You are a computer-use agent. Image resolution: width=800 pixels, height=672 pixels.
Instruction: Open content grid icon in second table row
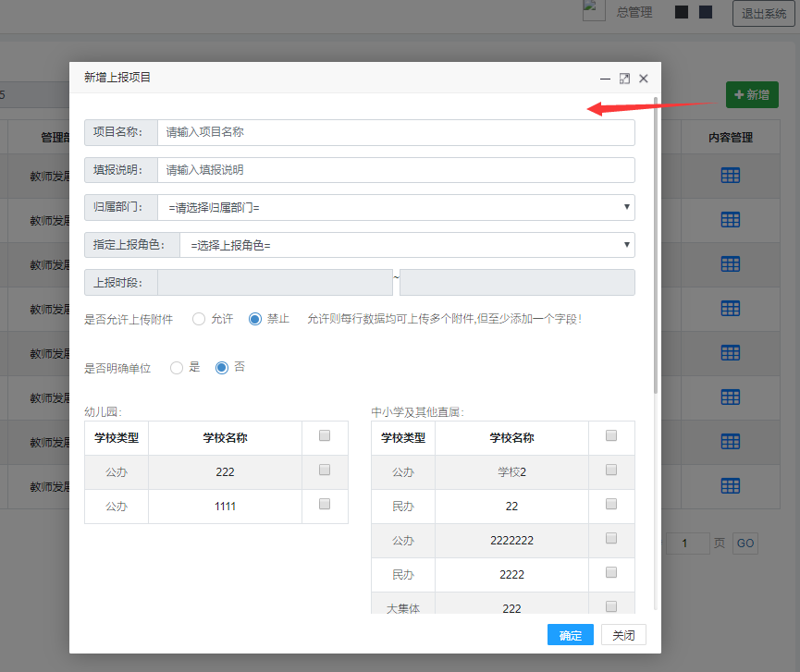tap(730, 220)
